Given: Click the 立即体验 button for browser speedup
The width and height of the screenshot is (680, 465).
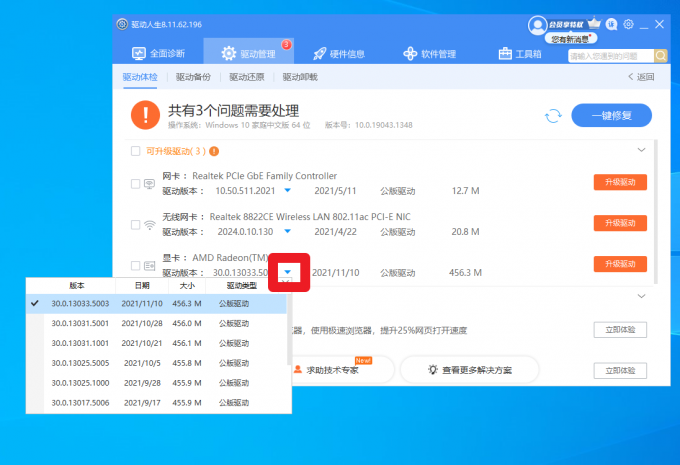Looking at the screenshot, I should [620, 330].
